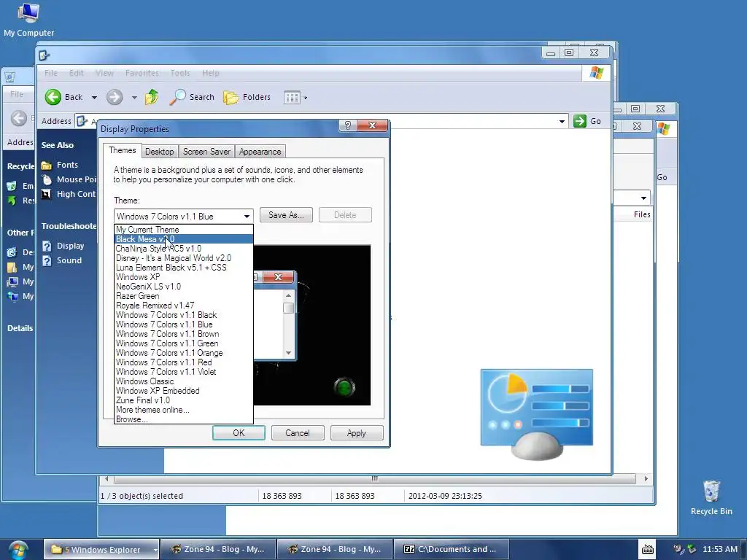Open the Tools menu in Explorer

point(180,74)
